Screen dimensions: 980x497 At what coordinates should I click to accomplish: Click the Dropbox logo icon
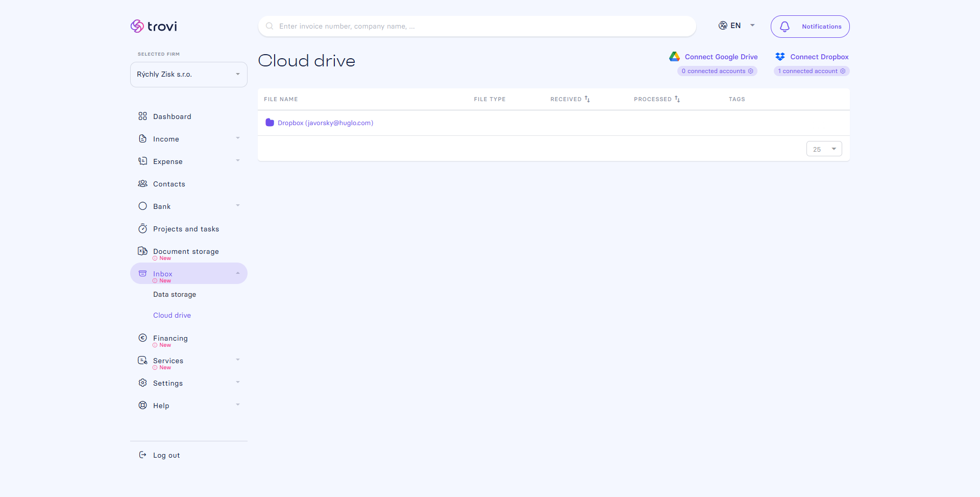click(780, 57)
